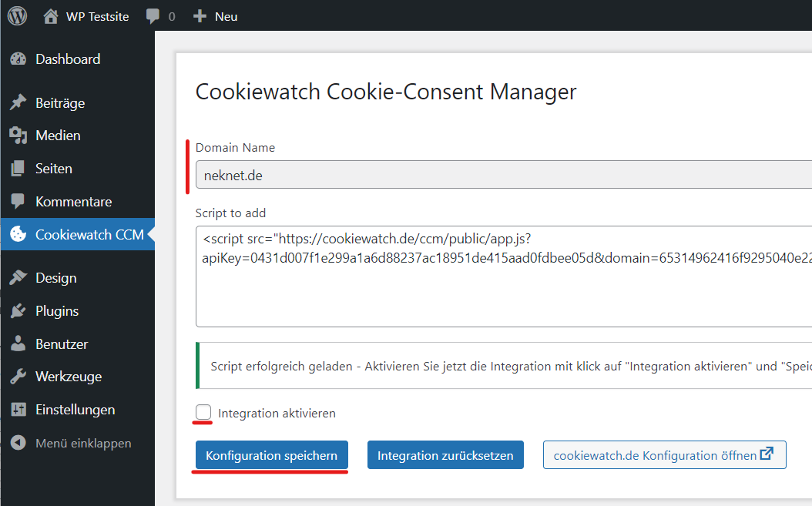
Task: Click the Beiträge pin icon
Action: (x=18, y=103)
